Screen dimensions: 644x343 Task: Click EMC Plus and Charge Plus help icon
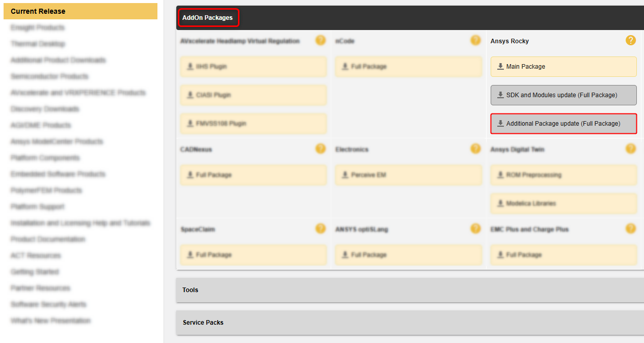coord(631,228)
